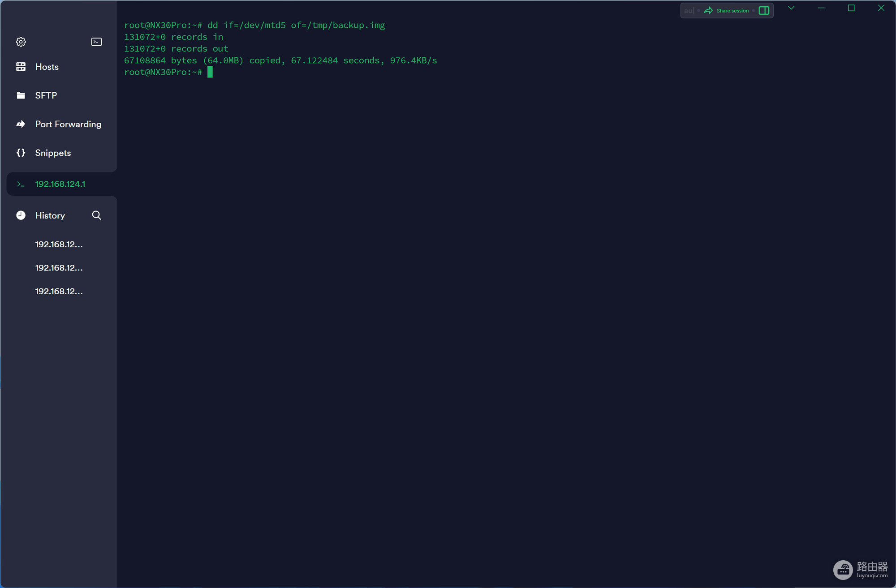Open Termius settings via the gear icon
The image size is (896, 588).
point(21,42)
